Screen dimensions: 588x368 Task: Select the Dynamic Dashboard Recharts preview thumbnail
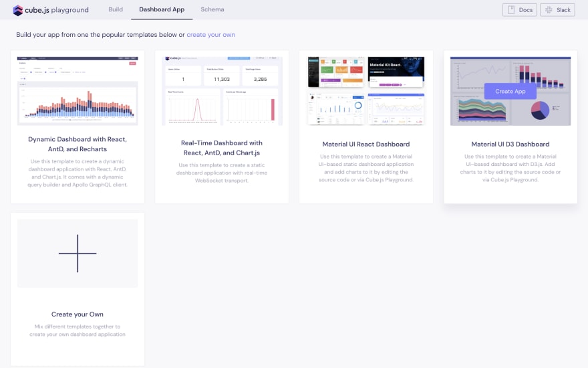point(78,91)
